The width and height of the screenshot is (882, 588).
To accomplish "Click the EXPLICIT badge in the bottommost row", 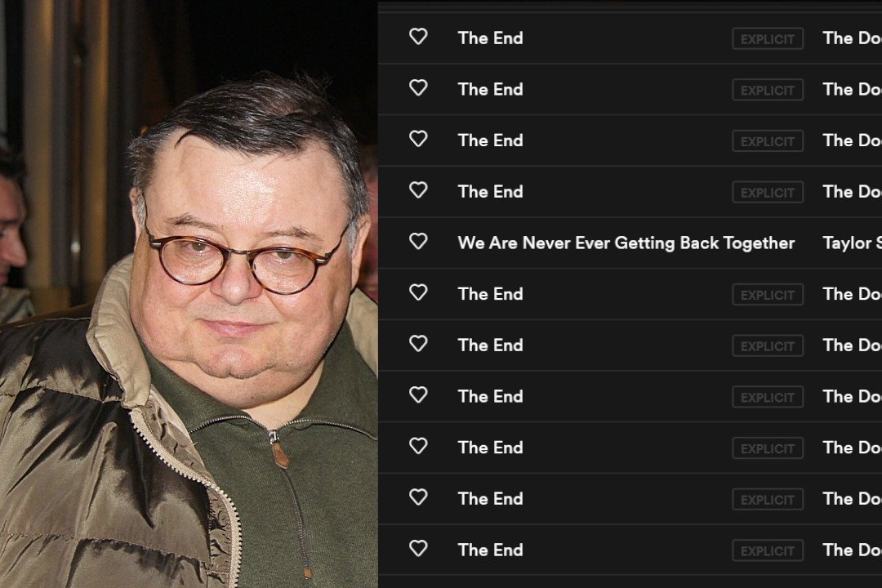I will [768, 551].
